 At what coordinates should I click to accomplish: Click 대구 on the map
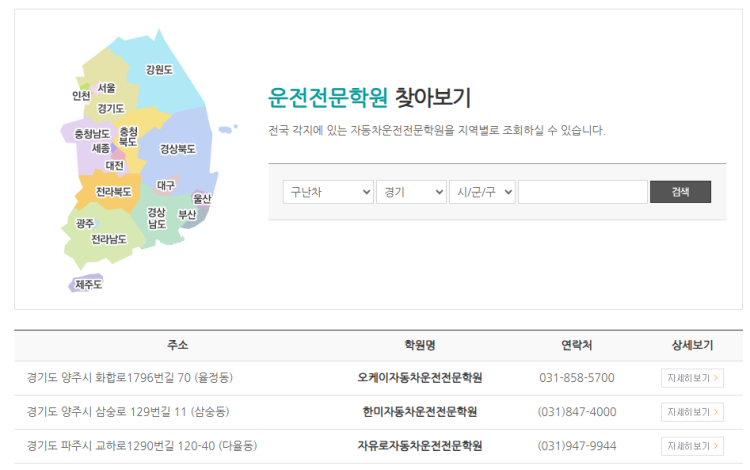click(x=165, y=185)
